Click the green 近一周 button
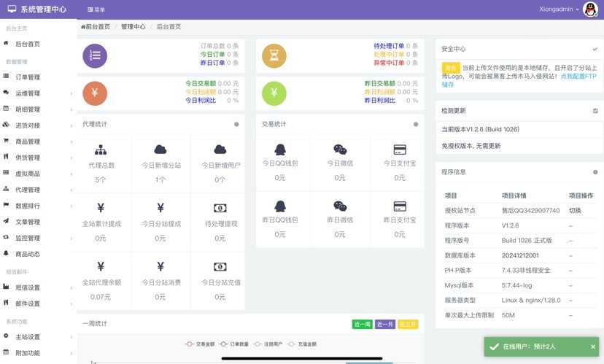 [362, 324]
